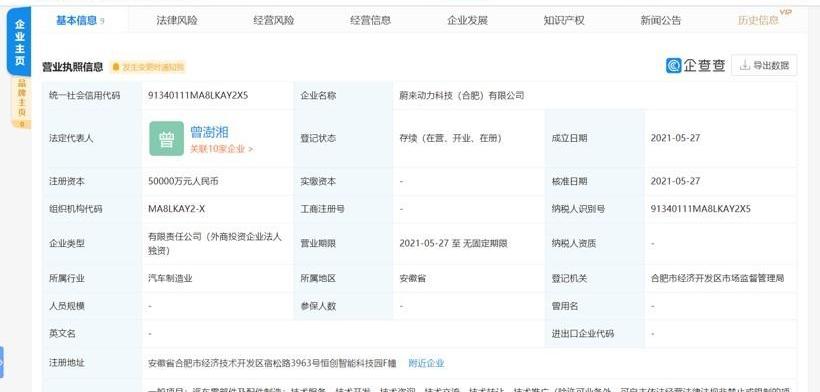Screen dimensions: 820x392
Task: Open the 基本信息 tab
Action: [x=80, y=20]
